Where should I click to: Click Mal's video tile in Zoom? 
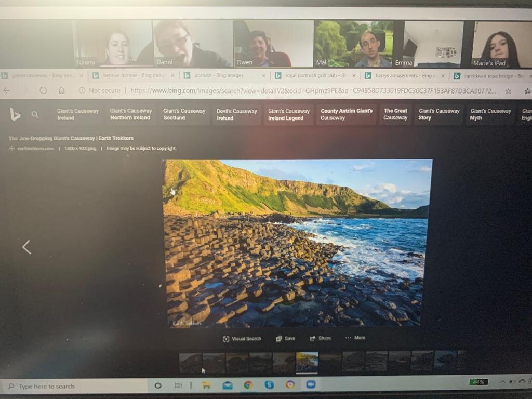click(354, 44)
